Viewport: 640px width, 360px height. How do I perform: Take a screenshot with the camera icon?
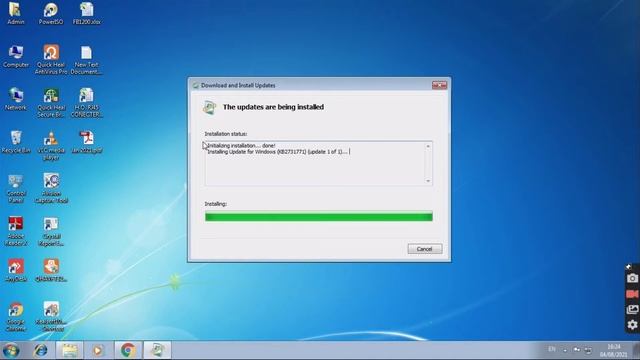point(632,278)
